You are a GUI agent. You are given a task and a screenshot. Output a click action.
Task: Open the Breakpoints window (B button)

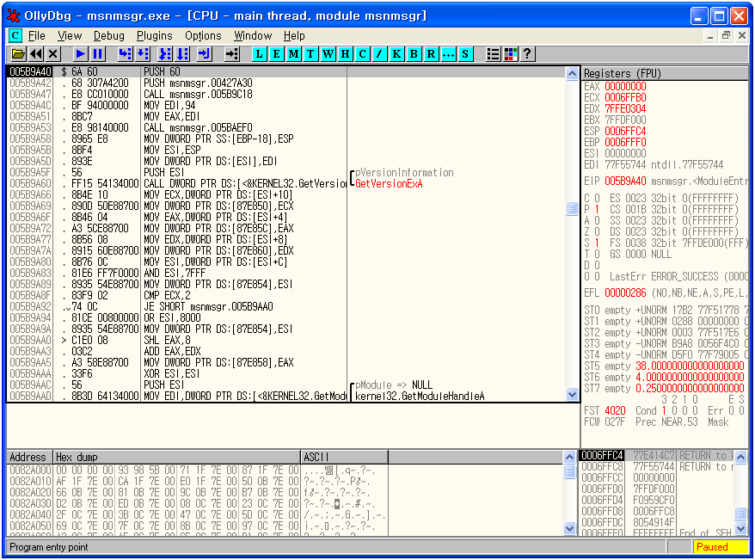point(414,54)
